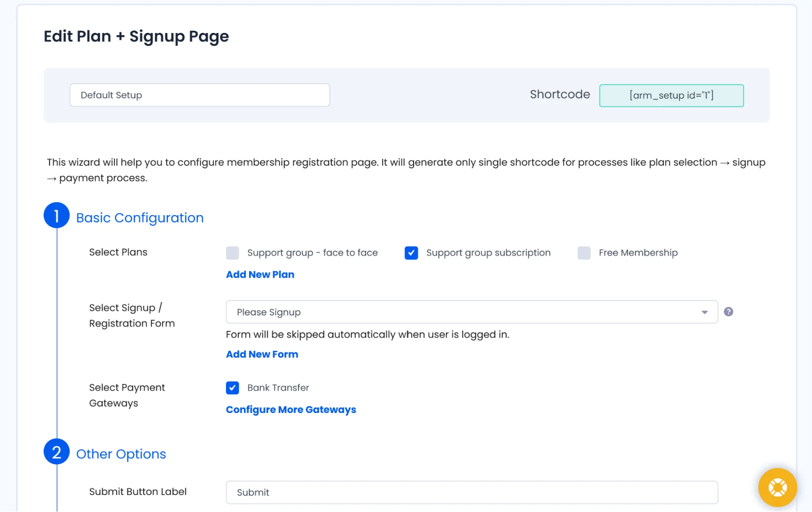Click the Shortcode label
This screenshot has width=812, height=512.
click(560, 94)
